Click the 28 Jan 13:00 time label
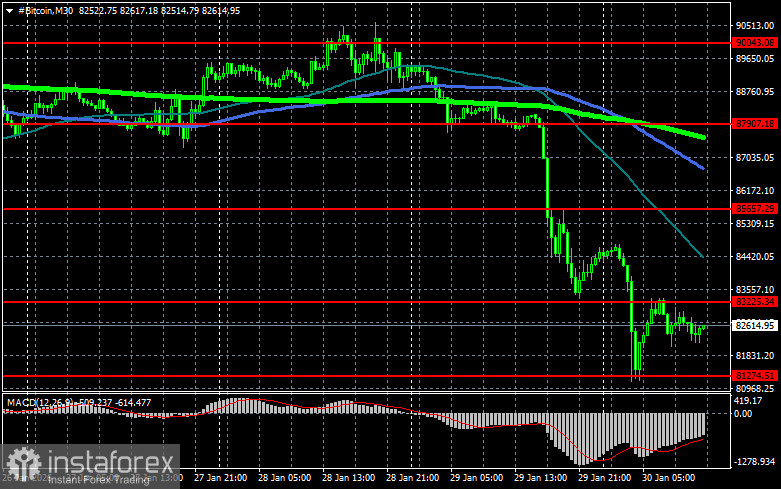781x489 pixels. click(349, 478)
